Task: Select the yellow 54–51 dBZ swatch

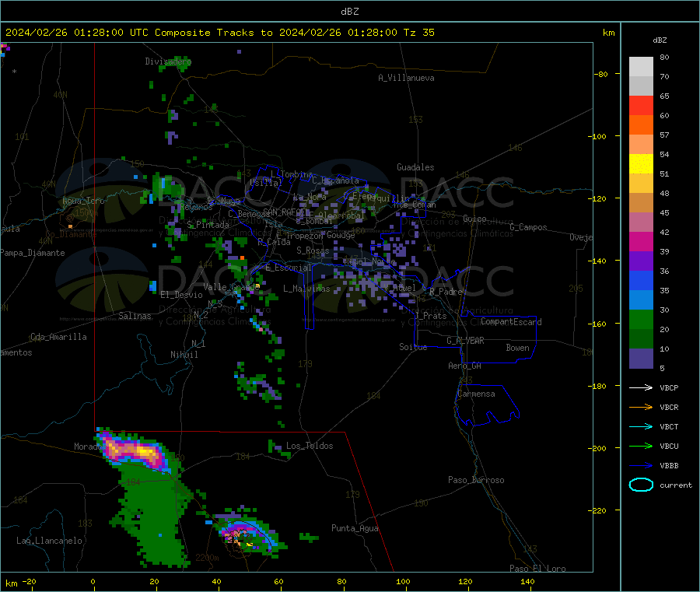Action: (641, 164)
